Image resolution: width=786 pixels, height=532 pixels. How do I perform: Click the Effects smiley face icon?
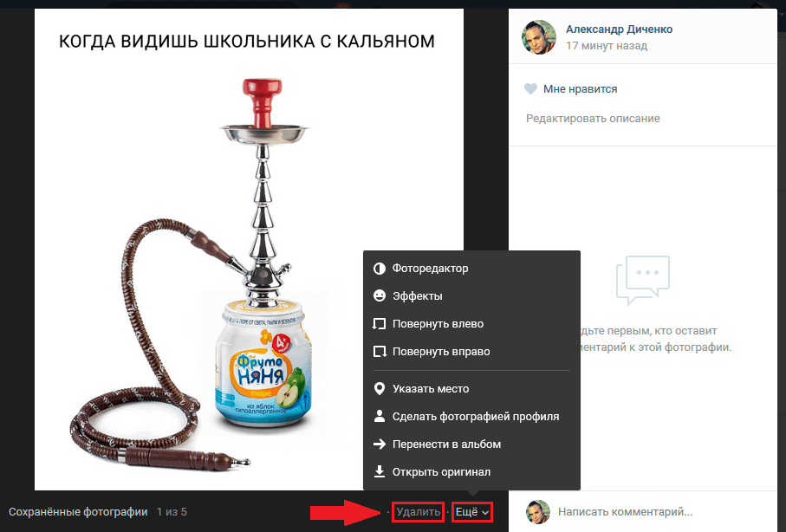tap(380, 295)
